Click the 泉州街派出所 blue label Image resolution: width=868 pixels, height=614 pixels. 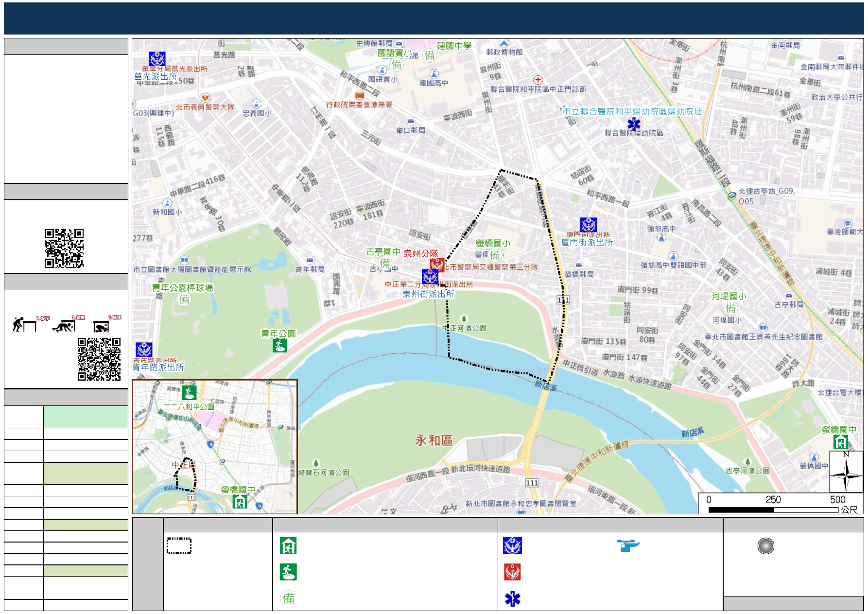click(428, 294)
